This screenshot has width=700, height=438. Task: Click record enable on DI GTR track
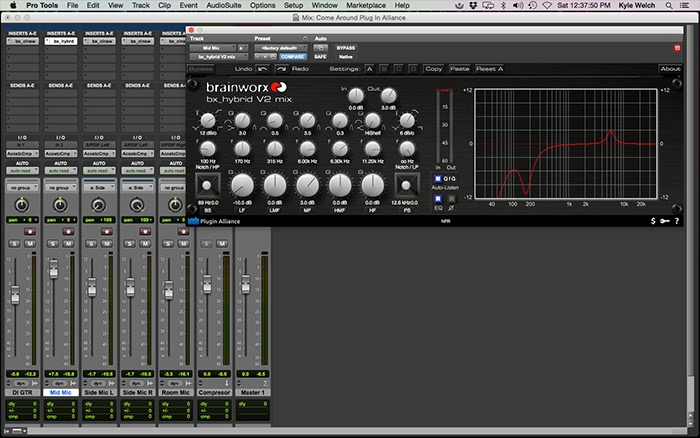click(x=30, y=231)
